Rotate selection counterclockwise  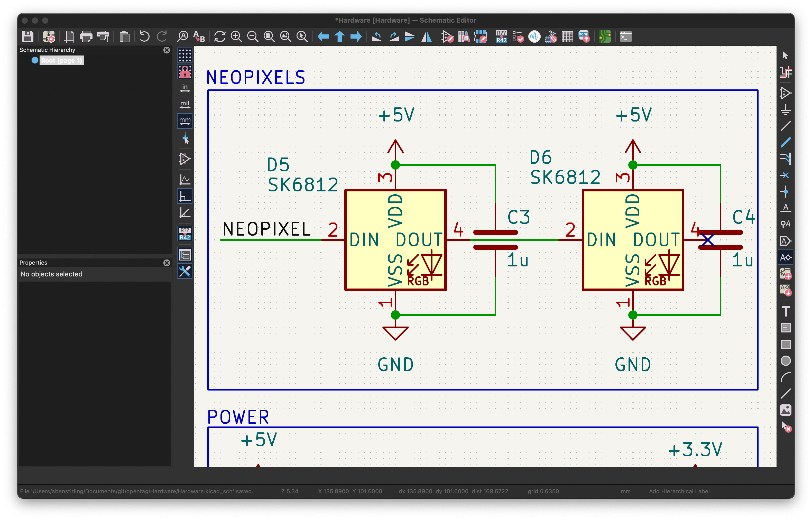tap(377, 36)
